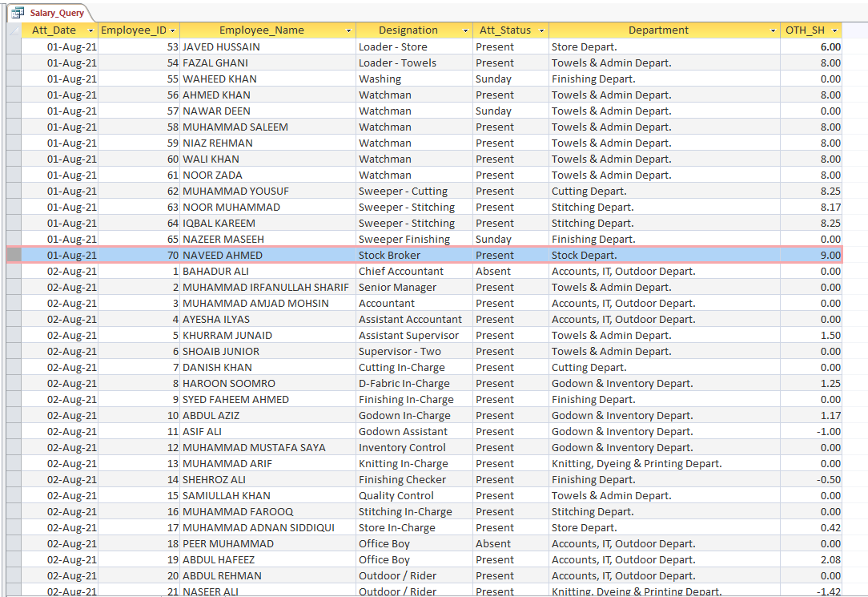This screenshot has height=597, width=868.
Task: Click the name cell AYESHA ILYAS
Action: point(268,320)
